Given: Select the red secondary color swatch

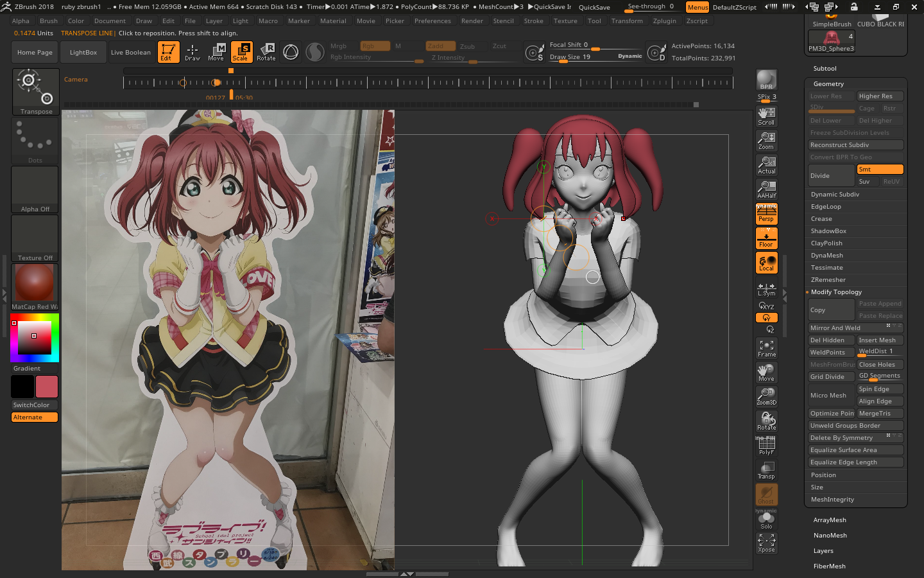Looking at the screenshot, I should (47, 387).
